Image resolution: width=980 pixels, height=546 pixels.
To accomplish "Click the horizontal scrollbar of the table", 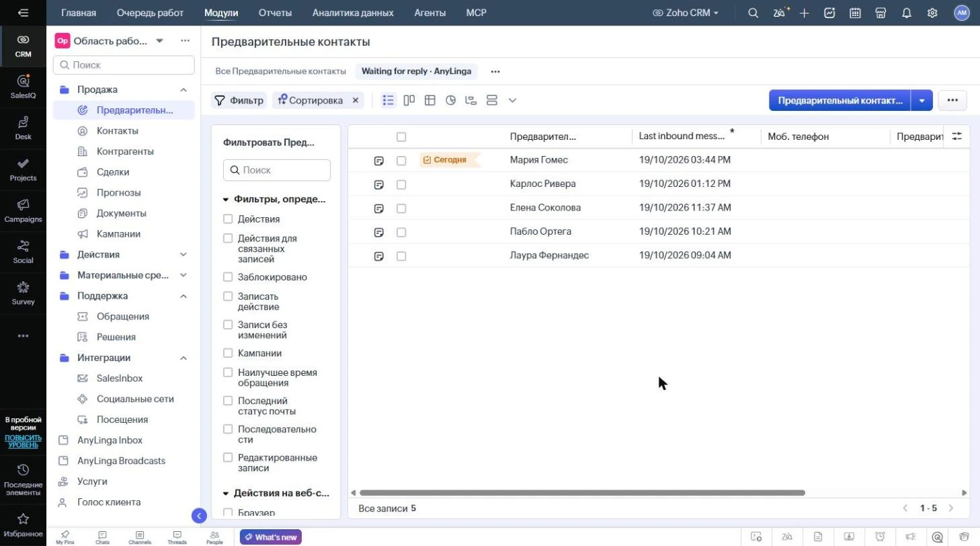I will click(582, 493).
